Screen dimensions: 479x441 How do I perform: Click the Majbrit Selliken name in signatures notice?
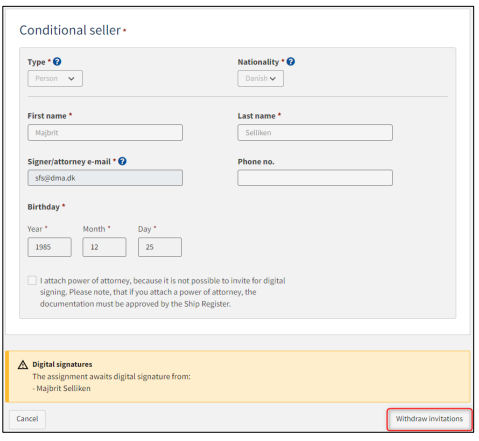pos(63,389)
